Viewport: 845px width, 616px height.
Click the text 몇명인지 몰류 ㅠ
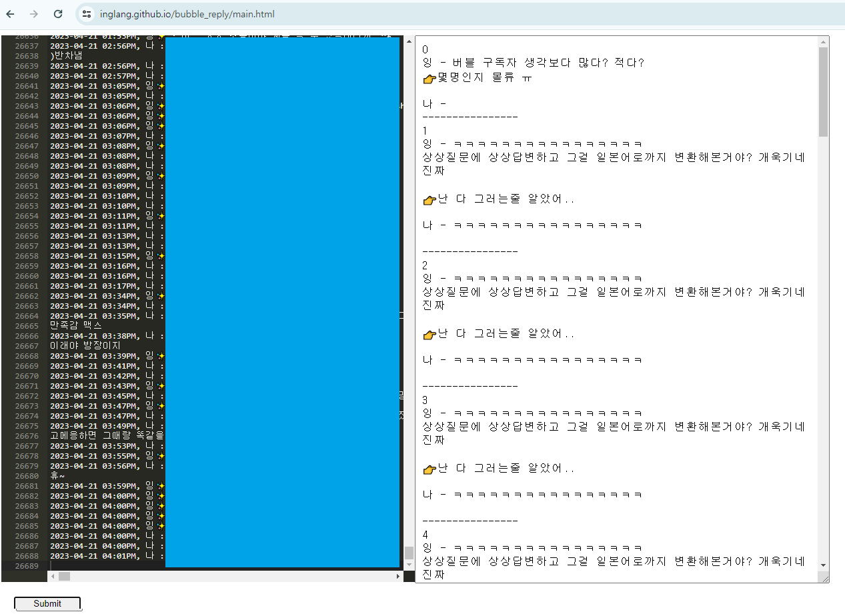click(485, 78)
